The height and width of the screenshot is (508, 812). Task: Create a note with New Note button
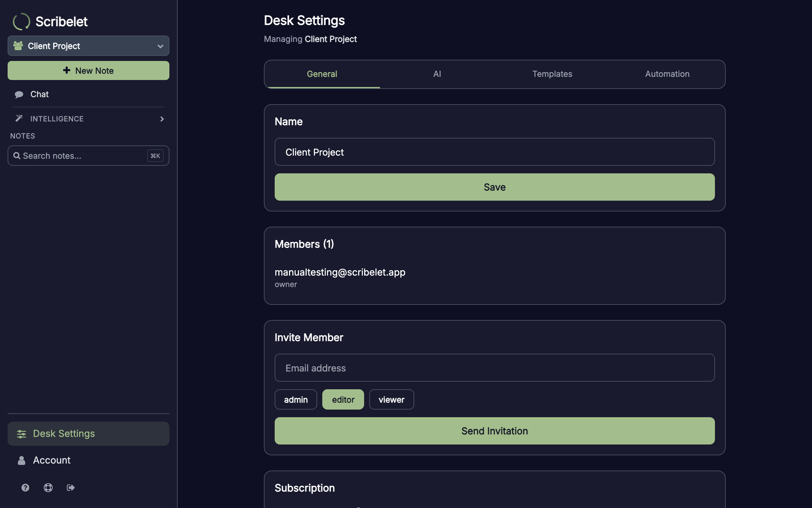coord(88,70)
